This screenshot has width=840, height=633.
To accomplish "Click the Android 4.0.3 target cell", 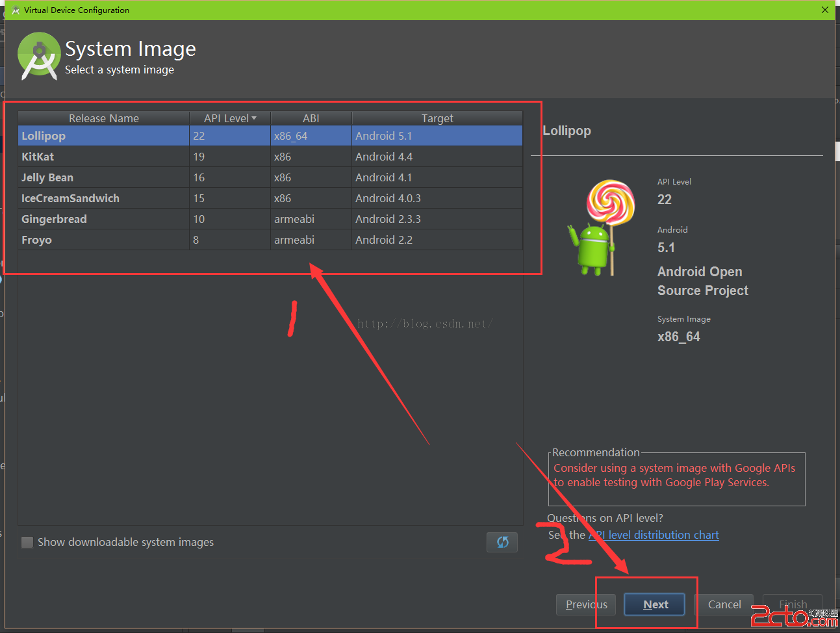I will coord(437,198).
